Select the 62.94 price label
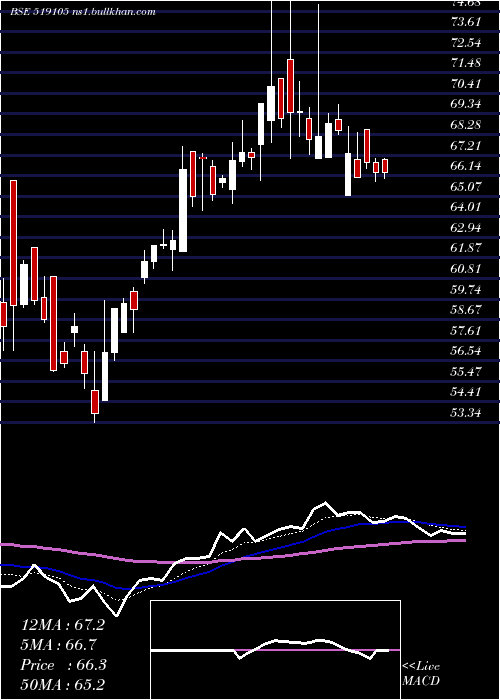Viewport: 500px width, 700px height. [x=466, y=228]
